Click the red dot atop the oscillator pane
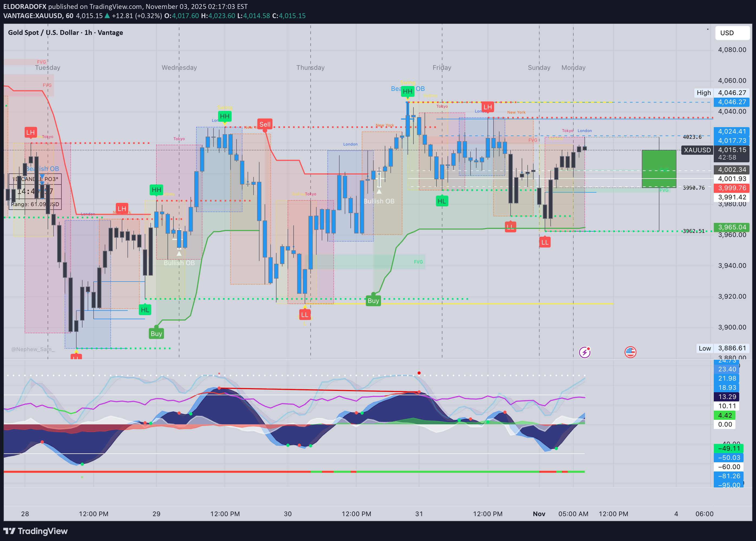756x541 pixels. click(419, 373)
